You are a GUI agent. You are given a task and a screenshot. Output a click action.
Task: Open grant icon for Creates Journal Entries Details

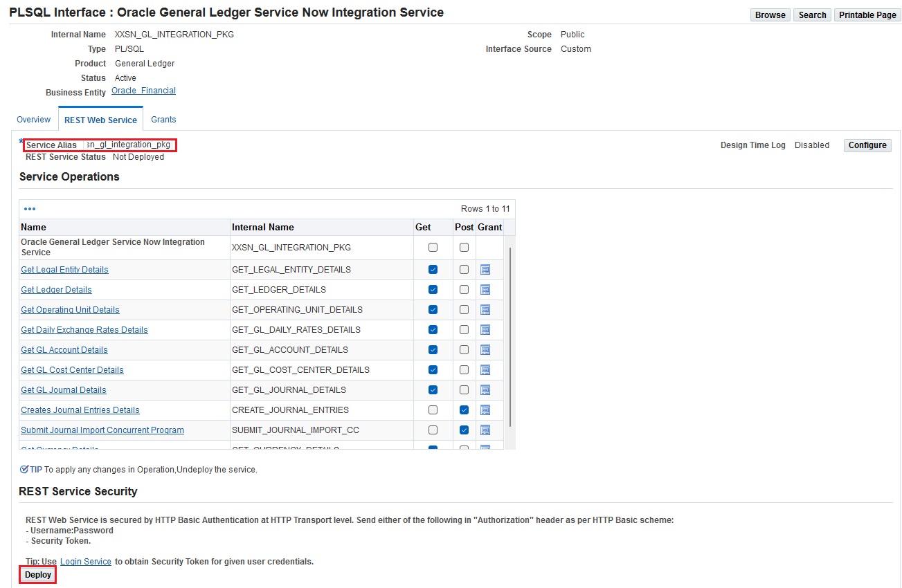pyautogui.click(x=485, y=410)
